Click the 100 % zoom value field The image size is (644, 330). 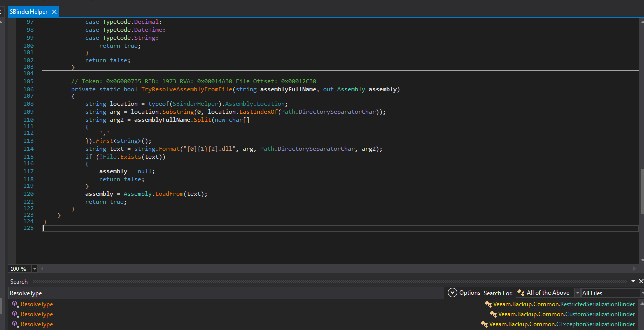pyautogui.click(x=20, y=269)
